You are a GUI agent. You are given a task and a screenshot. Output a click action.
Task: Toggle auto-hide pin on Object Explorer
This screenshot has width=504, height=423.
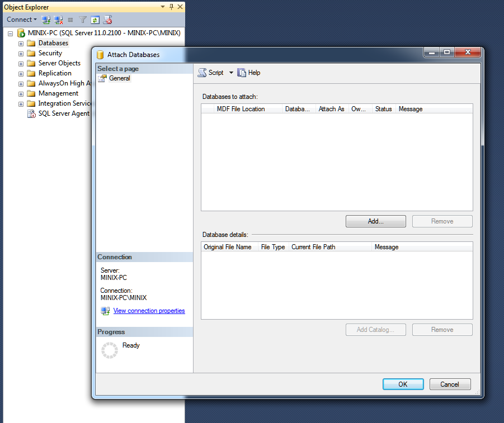click(171, 7)
